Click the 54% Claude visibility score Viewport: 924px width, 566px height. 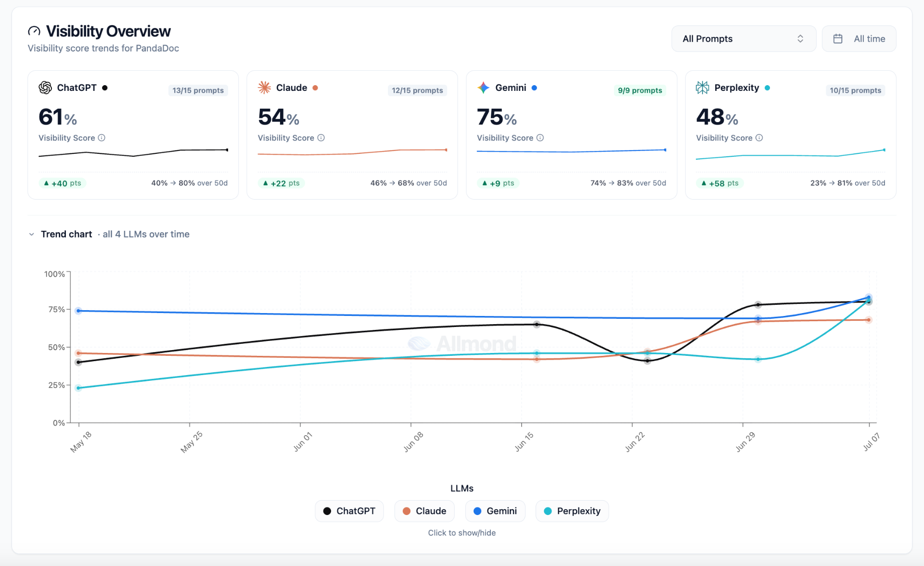click(x=279, y=117)
